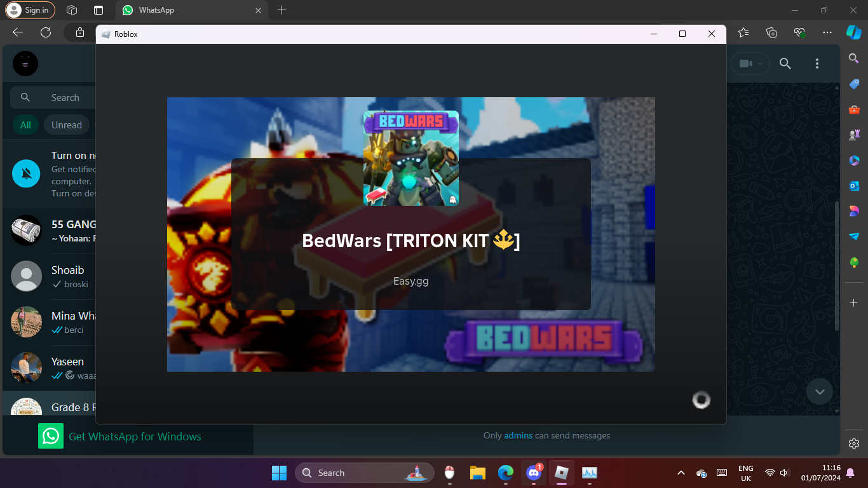Viewport: 868px width, 488px height.
Task: Click the BedWars [TRITON KIT] title text
Action: tap(411, 241)
